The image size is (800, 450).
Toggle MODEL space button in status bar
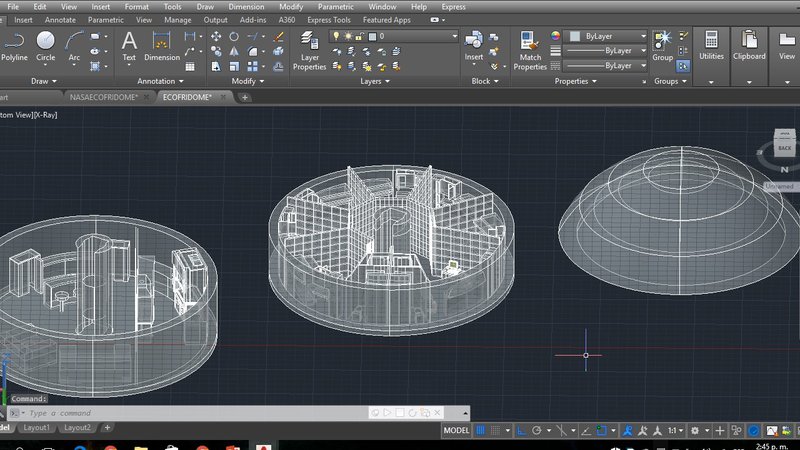pos(456,430)
